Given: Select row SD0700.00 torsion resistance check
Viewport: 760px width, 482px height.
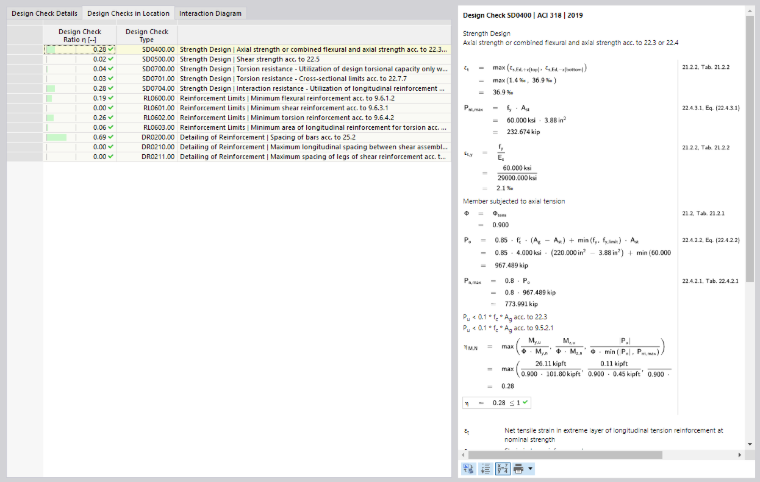Looking at the screenshot, I should point(247,69).
